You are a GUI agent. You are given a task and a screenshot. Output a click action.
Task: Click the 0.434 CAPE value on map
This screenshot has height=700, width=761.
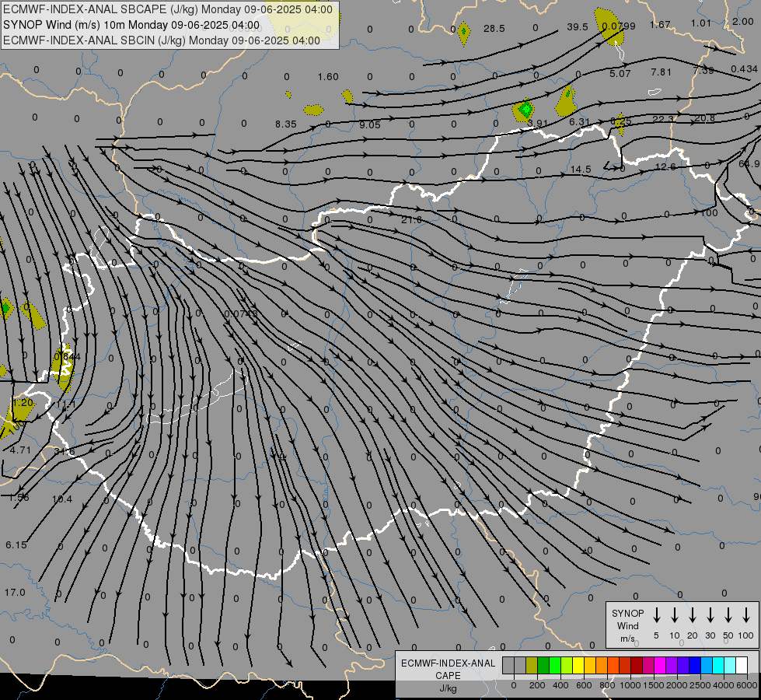[x=744, y=69]
